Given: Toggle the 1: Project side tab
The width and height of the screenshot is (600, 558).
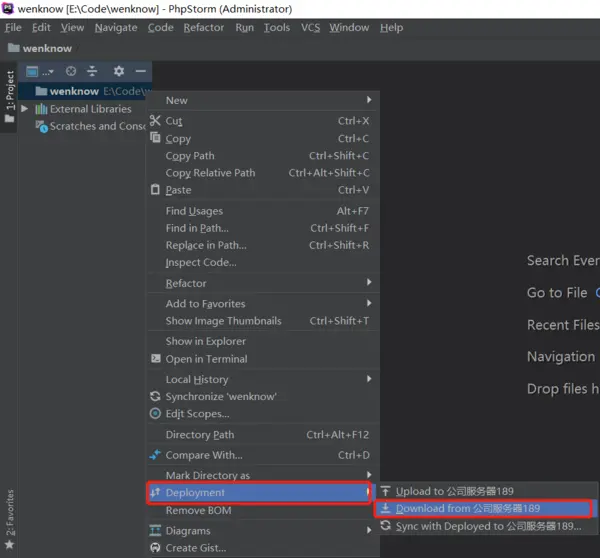Looking at the screenshot, I should pyautogui.click(x=9, y=97).
